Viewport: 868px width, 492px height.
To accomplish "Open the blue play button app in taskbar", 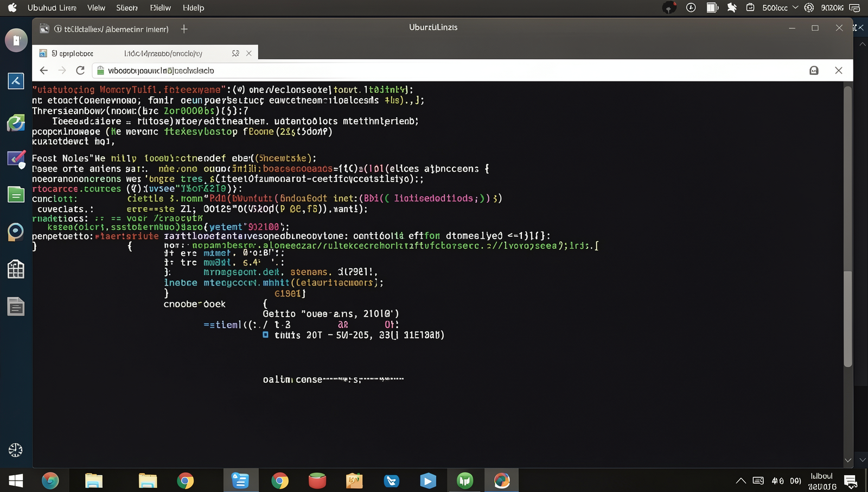I will tap(428, 481).
